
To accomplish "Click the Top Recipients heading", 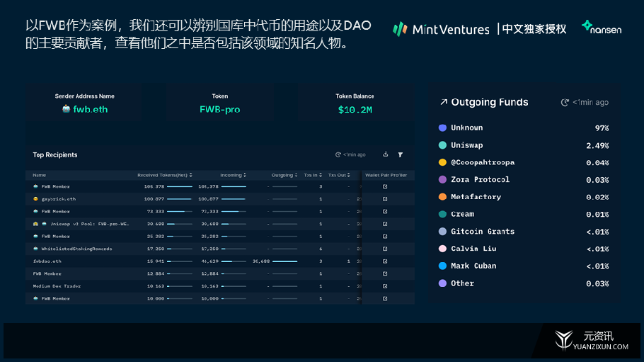I will pos(55,155).
